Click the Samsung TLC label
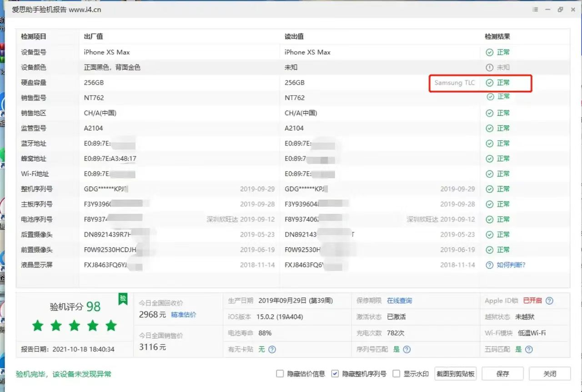 pos(455,83)
